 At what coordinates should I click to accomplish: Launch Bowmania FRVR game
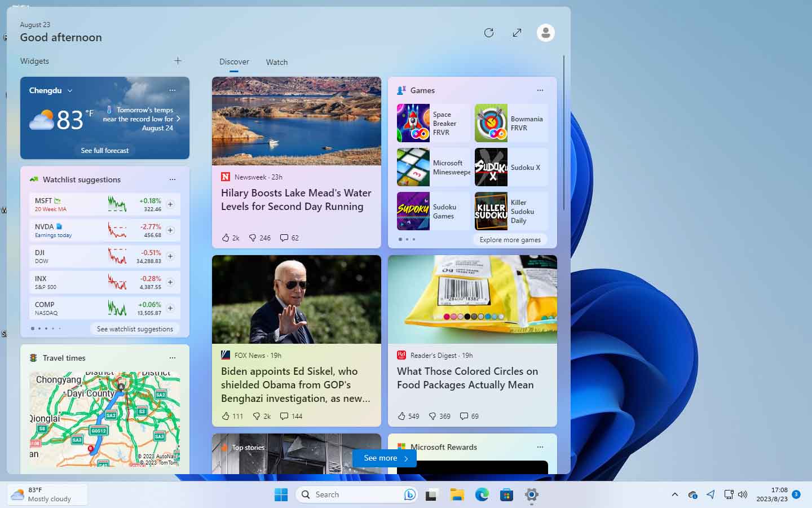pos(511,123)
